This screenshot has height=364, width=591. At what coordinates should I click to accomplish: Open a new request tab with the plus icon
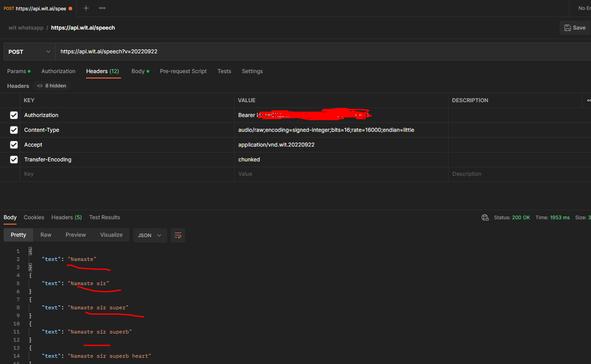point(85,8)
